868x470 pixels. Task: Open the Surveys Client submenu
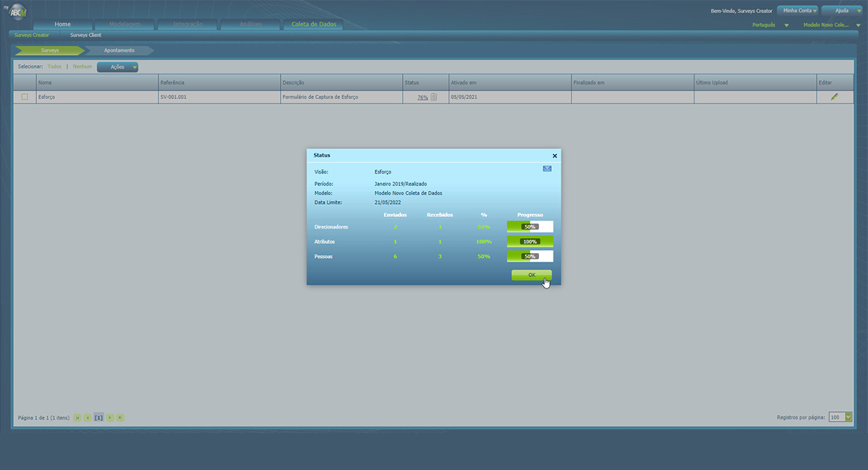tap(85, 35)
